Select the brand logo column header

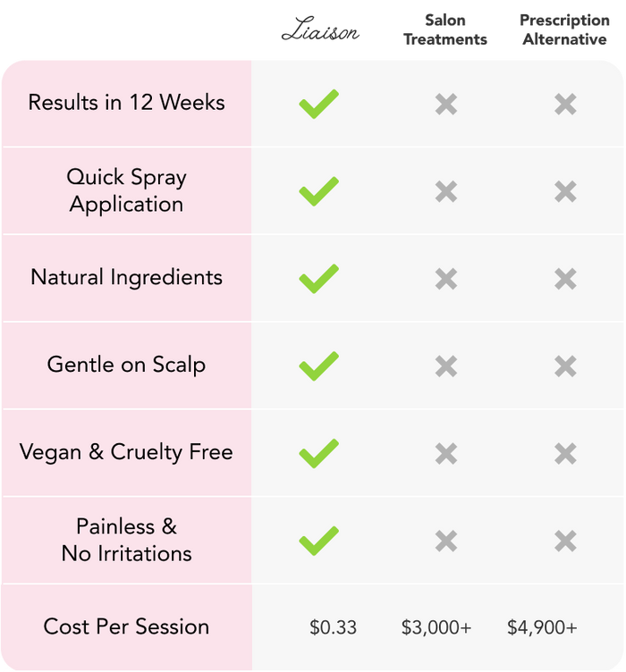click(x=319, y=31)
